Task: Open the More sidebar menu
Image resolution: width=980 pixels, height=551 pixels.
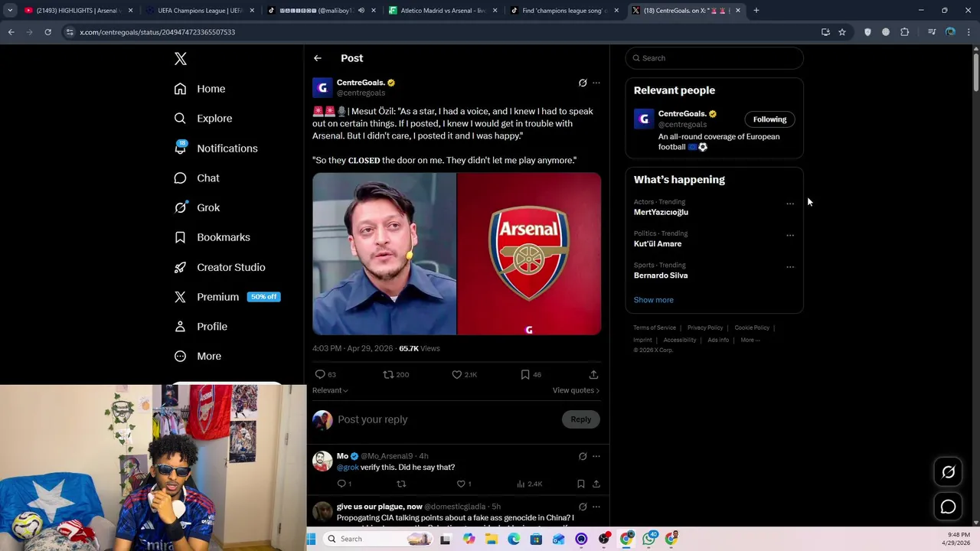Action: coord(198,356)
